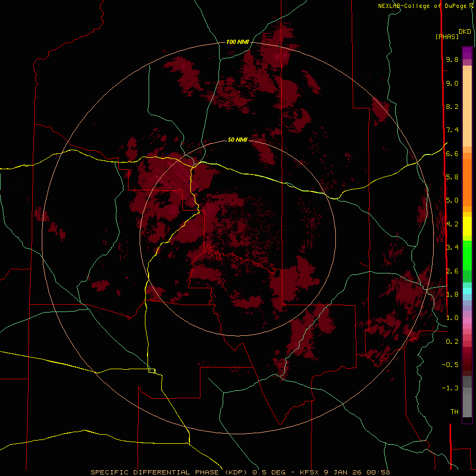Image resolution: width=476 pixels, height=476 pixels.
Task: Click the 5.8 value on the color scale
Action: click(452, 177)
